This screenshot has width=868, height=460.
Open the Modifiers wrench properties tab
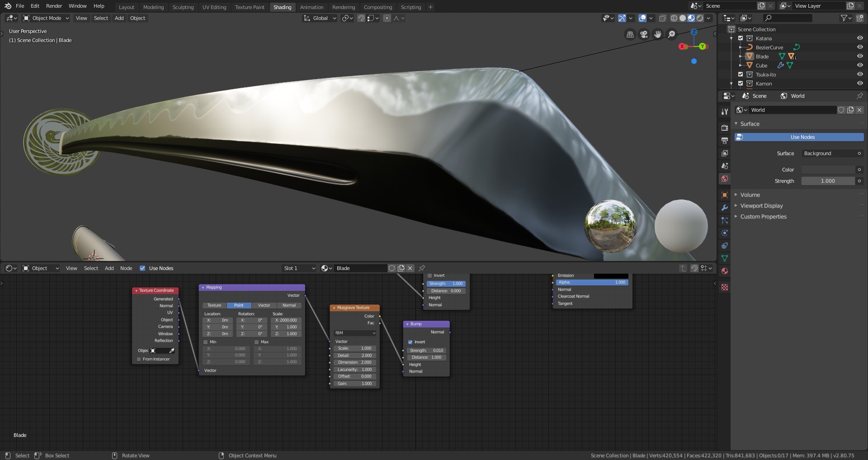[x=725, y=208]
